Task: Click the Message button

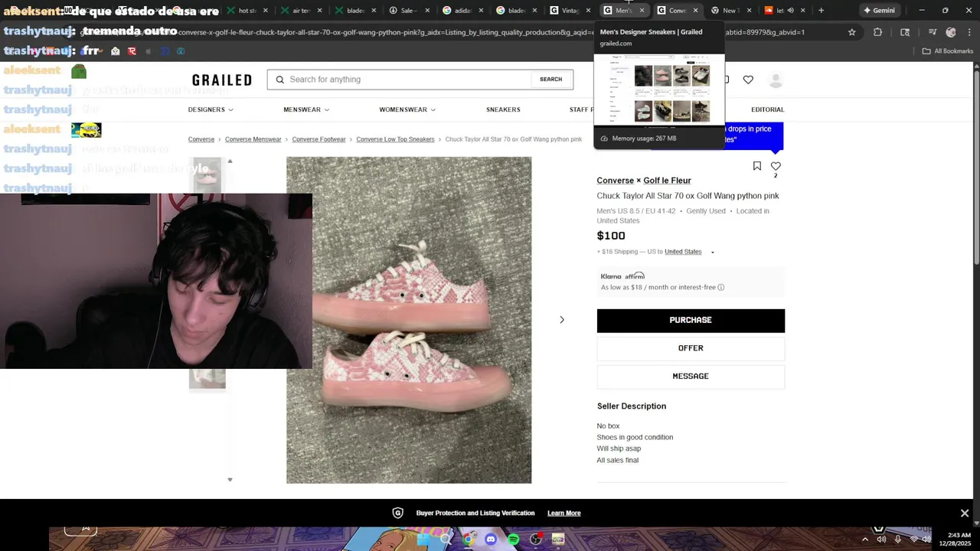Action: [x=691, y=377]
